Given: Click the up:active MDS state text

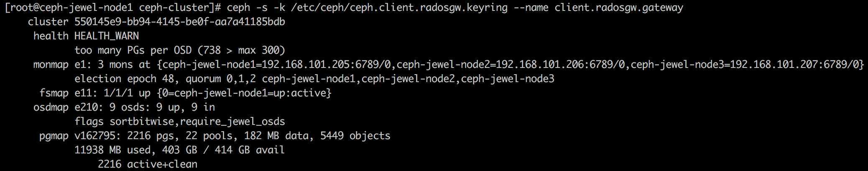Looking at the screenshot, I should point(300,93).
